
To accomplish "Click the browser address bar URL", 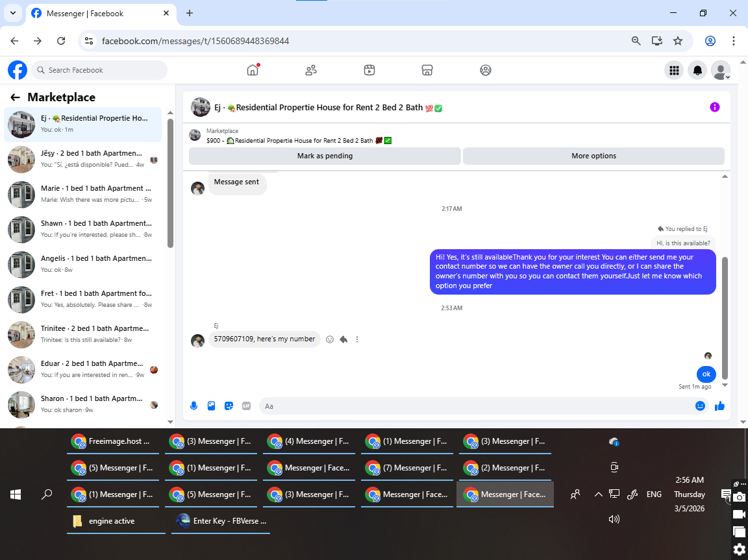I will [x=195, y=41].
